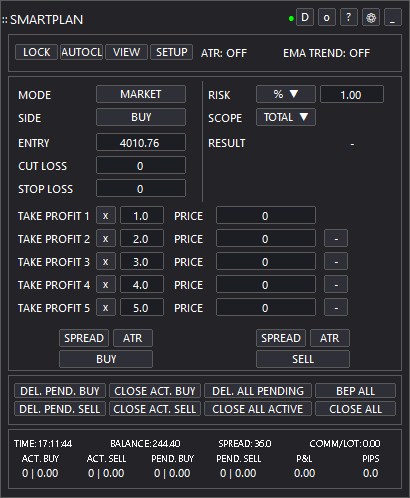The height and width of the screenshot is (498, 410).
Task: Click the 'EMA TREND: OFF' status text
Action: point(326,53)
